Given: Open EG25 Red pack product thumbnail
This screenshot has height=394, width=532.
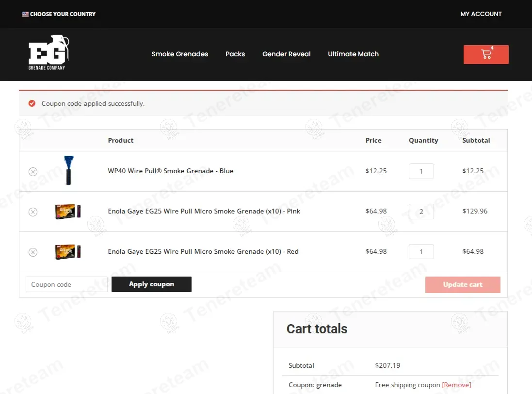Looking at the screenshot, I should (x=68, y=252).
